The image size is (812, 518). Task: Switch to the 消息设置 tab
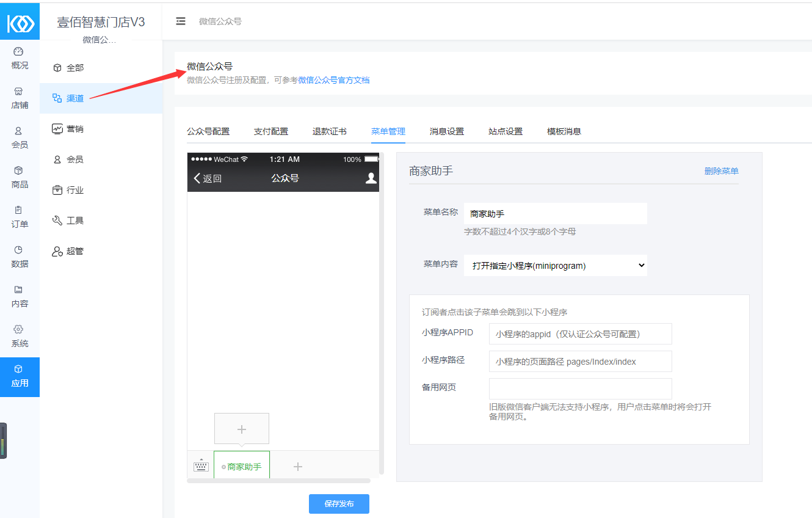click(x=447, y=131)
